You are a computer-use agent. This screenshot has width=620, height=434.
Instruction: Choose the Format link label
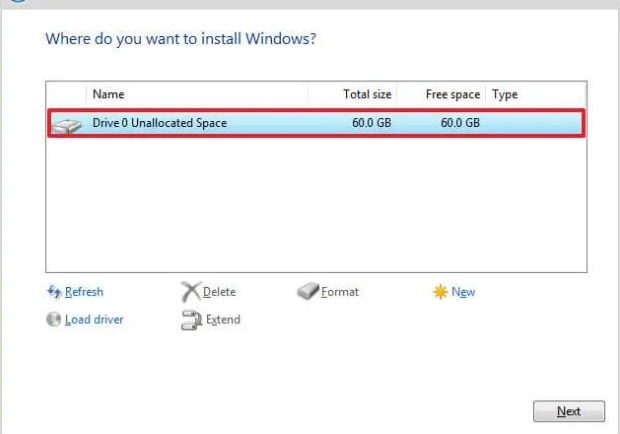(x=340, y=292)
